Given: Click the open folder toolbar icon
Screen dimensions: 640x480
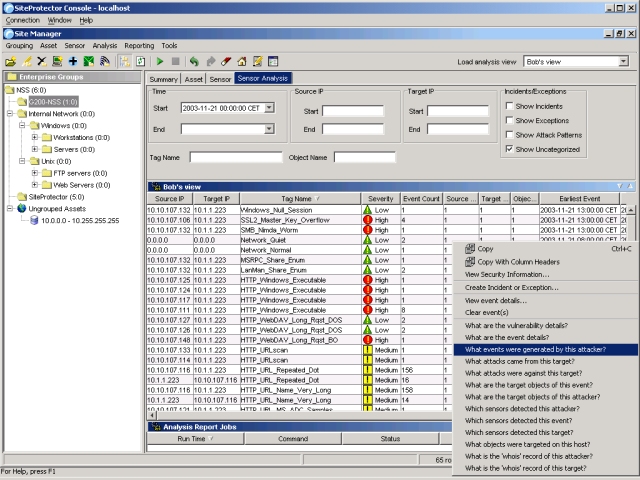Looking at the screenshot, I should [x=11, y=62].
